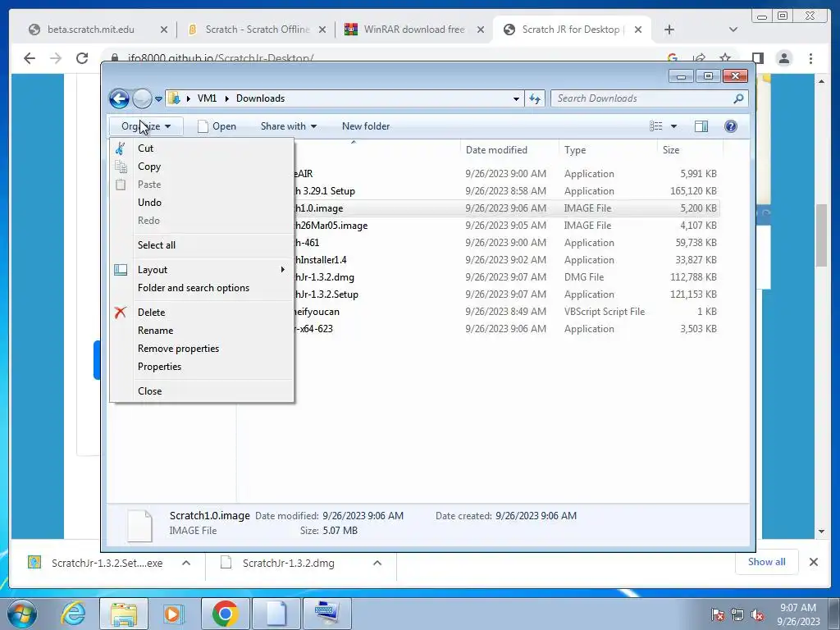Select Remove properties menu item
Viewport: 840px width, 630px height.
click(202, 349)
